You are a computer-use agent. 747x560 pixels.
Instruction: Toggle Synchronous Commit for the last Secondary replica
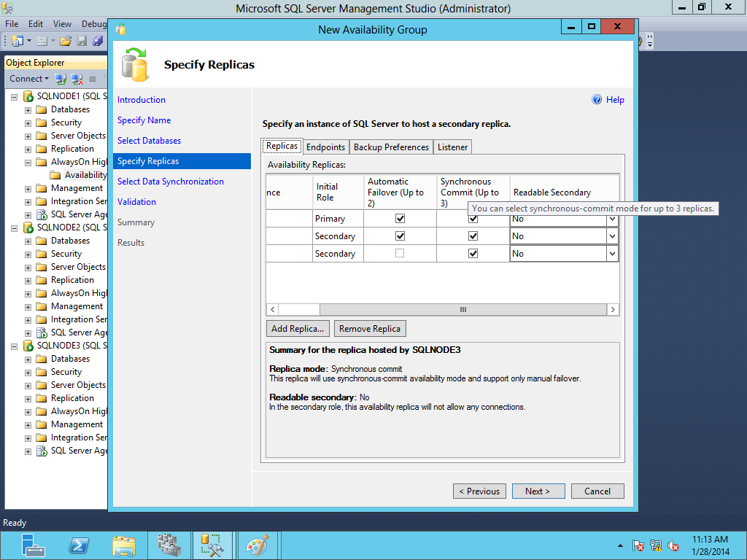click(473, 253)
